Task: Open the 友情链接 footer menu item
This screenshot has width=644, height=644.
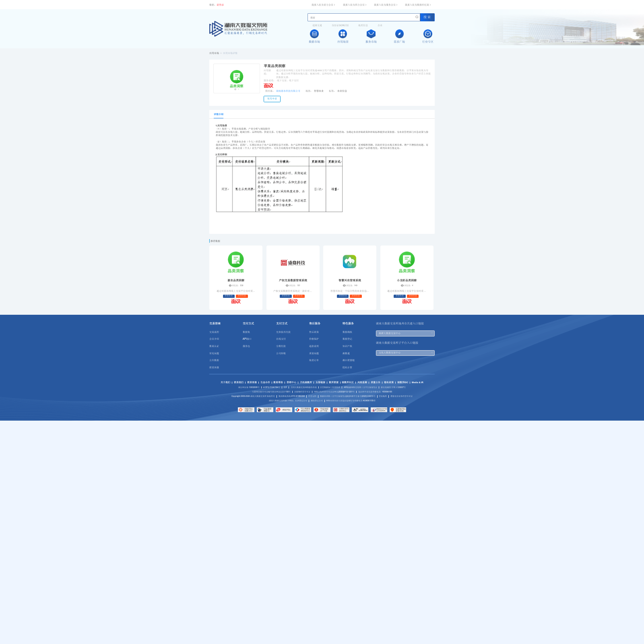Action: (320, 382)
